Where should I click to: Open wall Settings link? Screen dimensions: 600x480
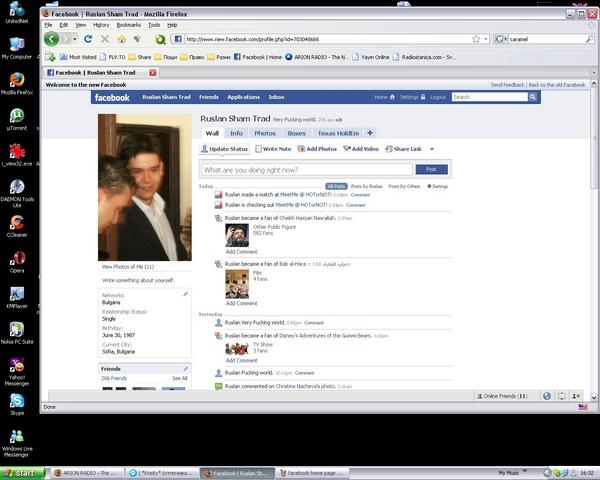click(438, 186)
